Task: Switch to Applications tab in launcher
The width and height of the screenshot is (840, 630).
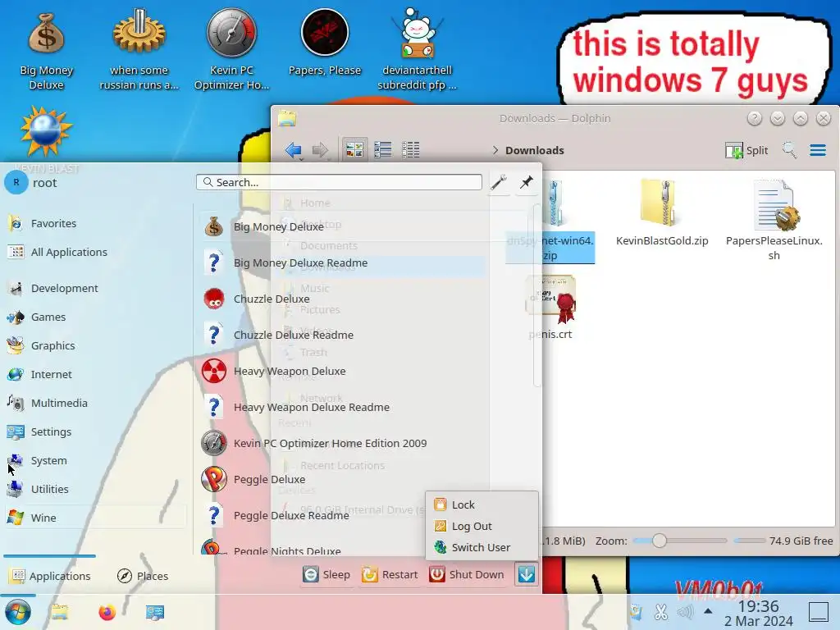Action: (50, 576)
